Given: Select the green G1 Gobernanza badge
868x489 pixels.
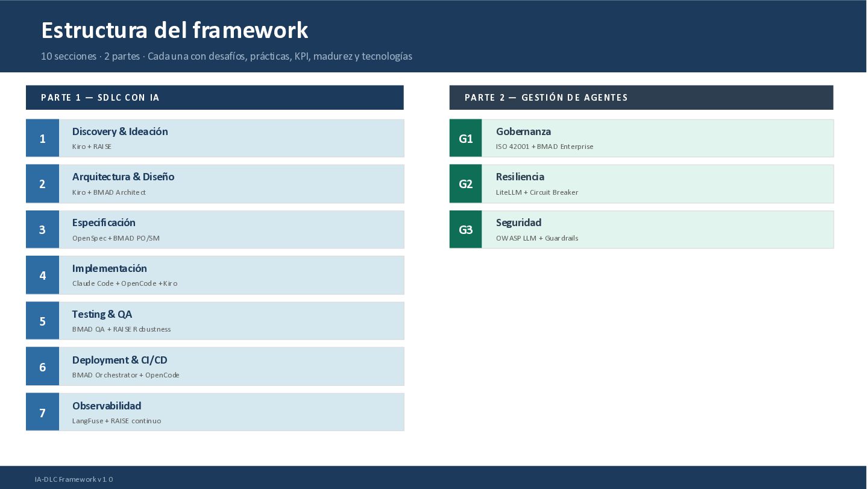Looking at the screenshot, I should pos(465,138).
